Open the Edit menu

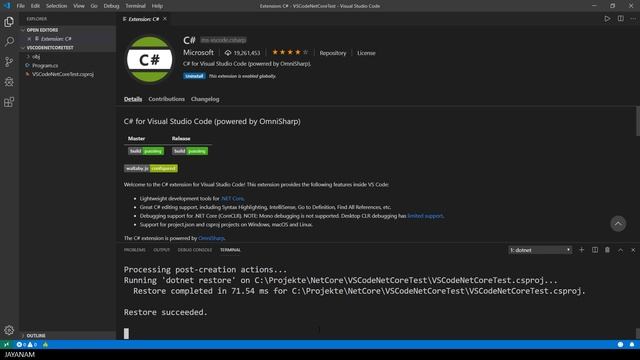[x=35, y=6]
